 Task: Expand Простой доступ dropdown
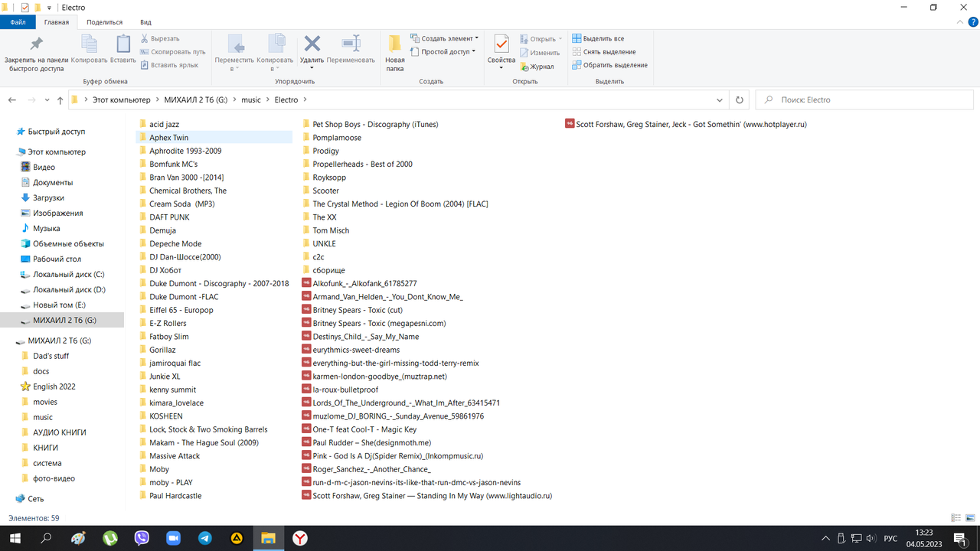pos(443,52)
